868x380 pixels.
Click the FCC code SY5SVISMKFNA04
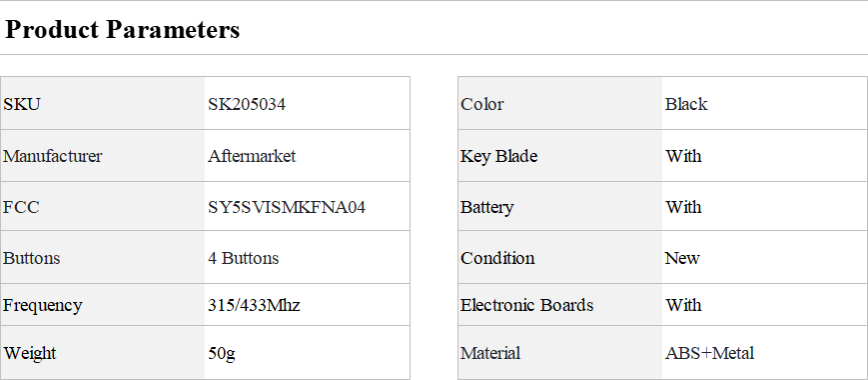[287, 207]
